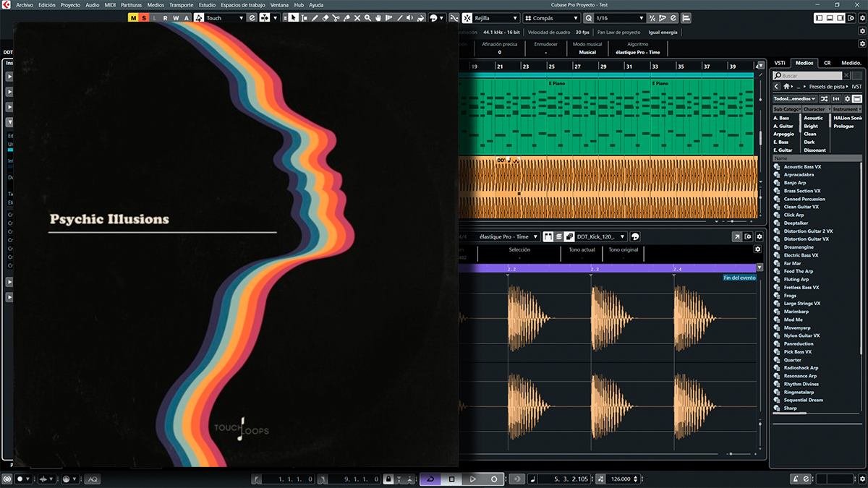
Task: Open window layout setup icon
Action: point(851,17)
